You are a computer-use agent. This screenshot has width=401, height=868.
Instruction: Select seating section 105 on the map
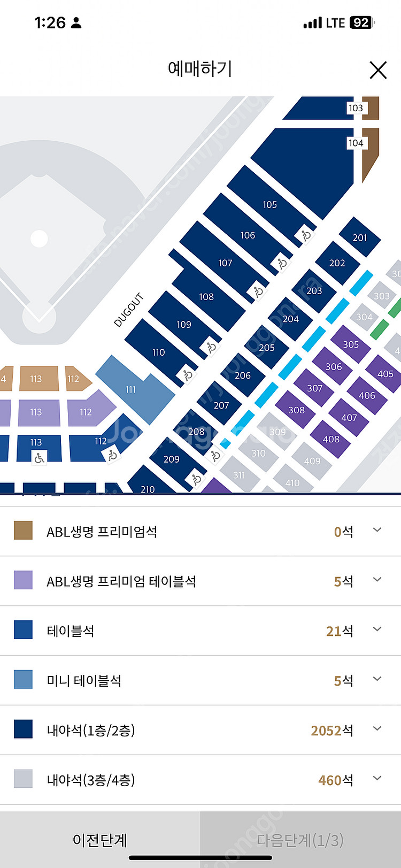click(x=269, y=204)
